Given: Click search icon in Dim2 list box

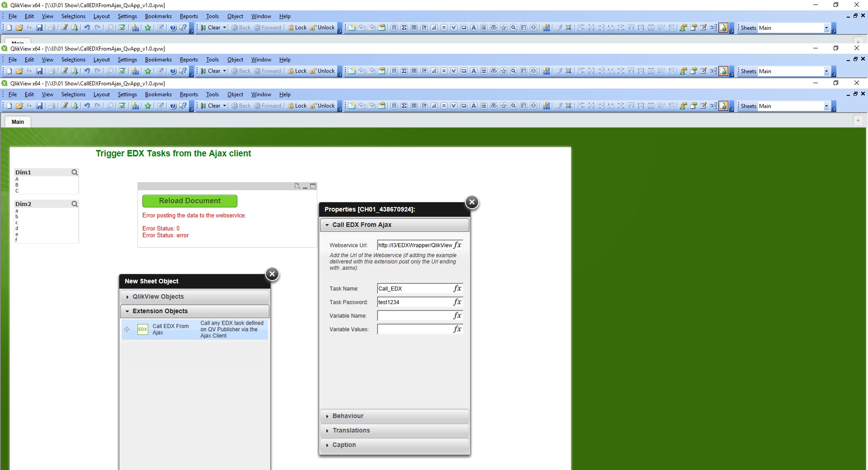Looking at the screenshot, I should (75, 204).
